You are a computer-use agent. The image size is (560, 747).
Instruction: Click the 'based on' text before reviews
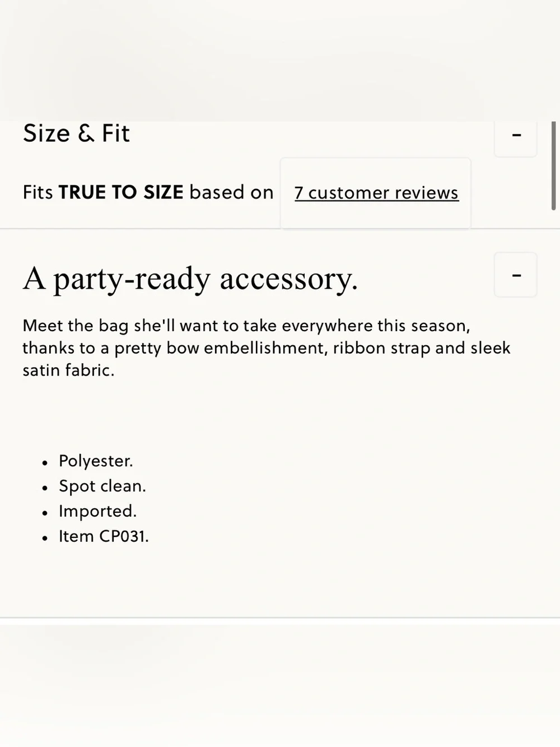(x=231, y=192)
